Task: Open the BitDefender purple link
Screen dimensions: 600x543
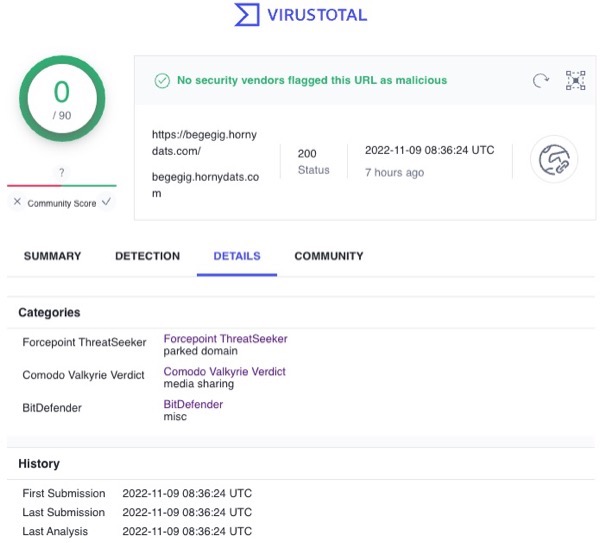Action: [x=193, y=404]
